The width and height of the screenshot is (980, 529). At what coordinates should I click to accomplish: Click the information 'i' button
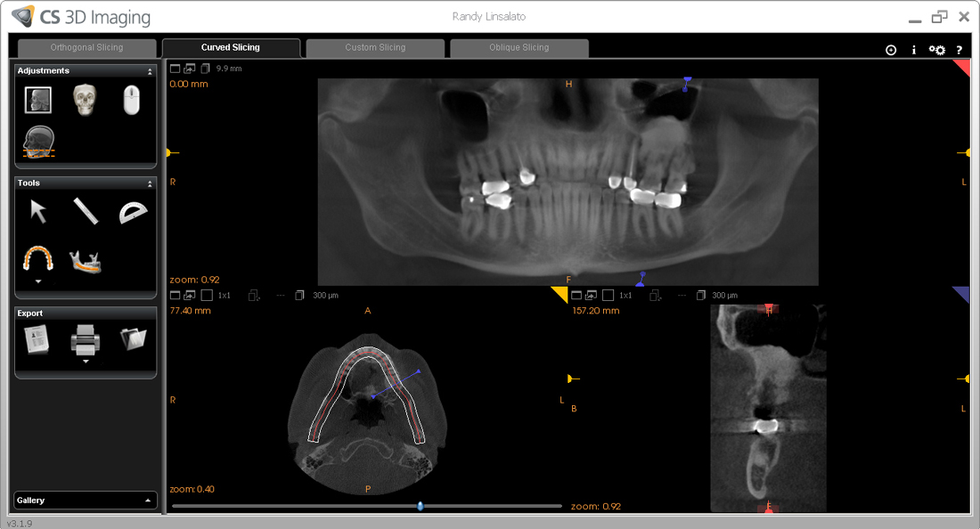(x=913, y=50)
